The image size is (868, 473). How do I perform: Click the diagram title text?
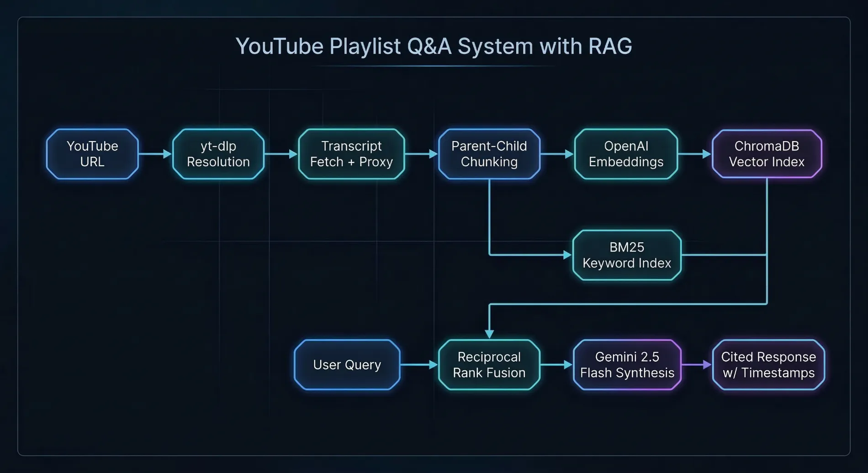[434, 46]
